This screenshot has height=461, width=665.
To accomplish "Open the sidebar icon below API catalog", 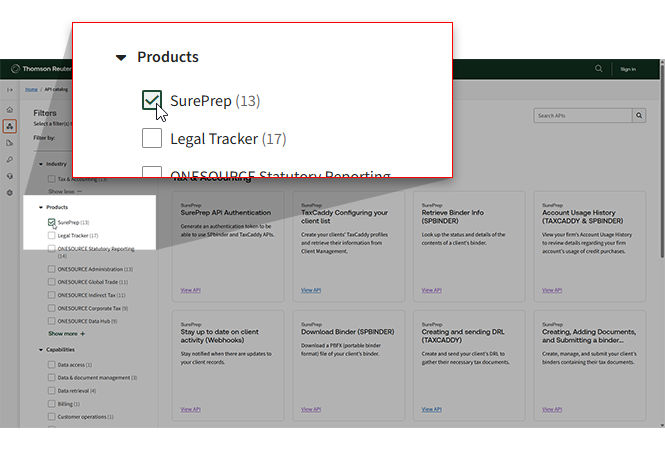I will (10, 143).
